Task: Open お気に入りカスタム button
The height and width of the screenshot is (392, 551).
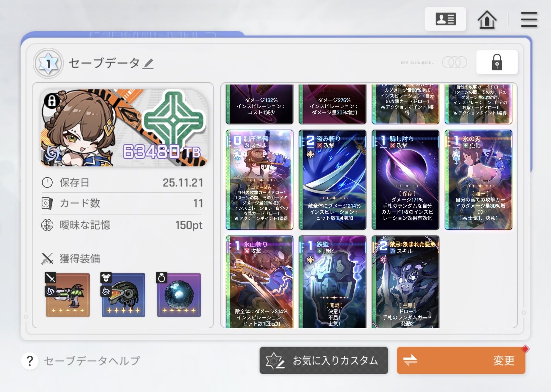Action: coord(324,360)
